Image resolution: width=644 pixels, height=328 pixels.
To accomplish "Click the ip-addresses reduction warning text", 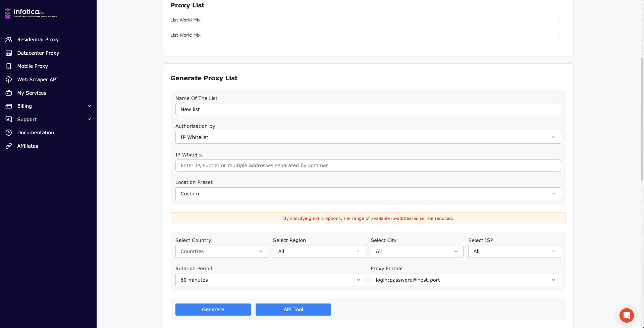I will (368, 218).
